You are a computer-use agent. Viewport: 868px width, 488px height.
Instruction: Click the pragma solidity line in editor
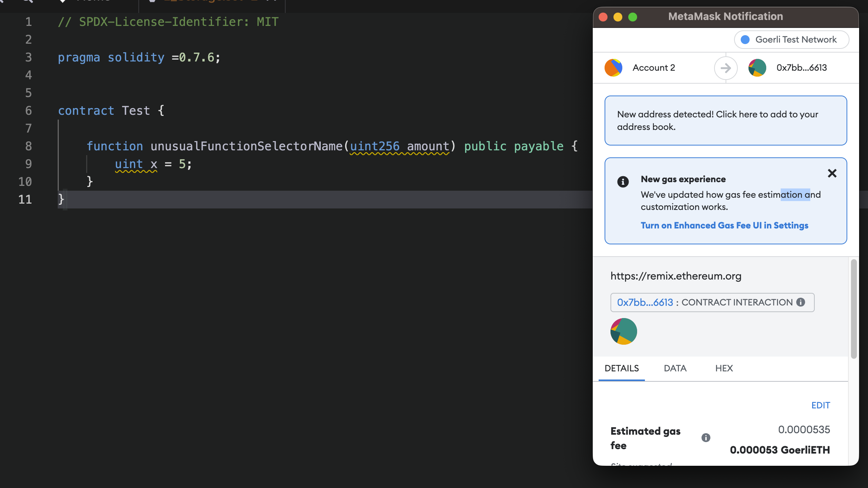(x=139, y=57)
